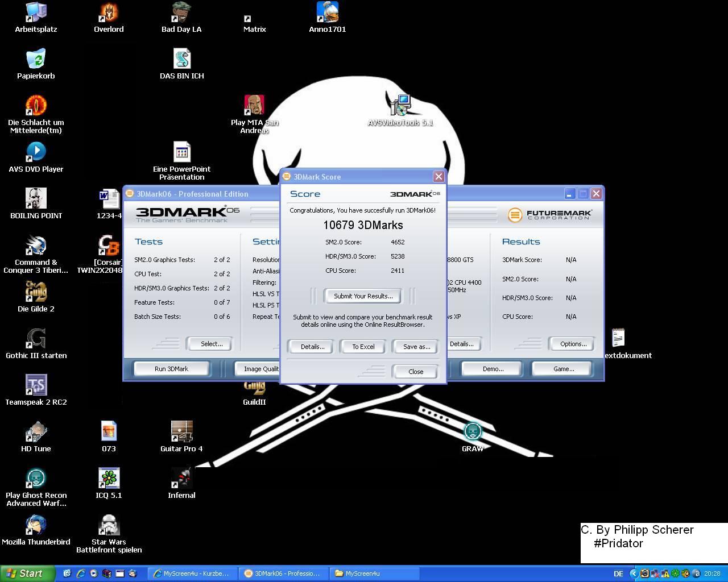Click the Game... button

tap(563, 369)
